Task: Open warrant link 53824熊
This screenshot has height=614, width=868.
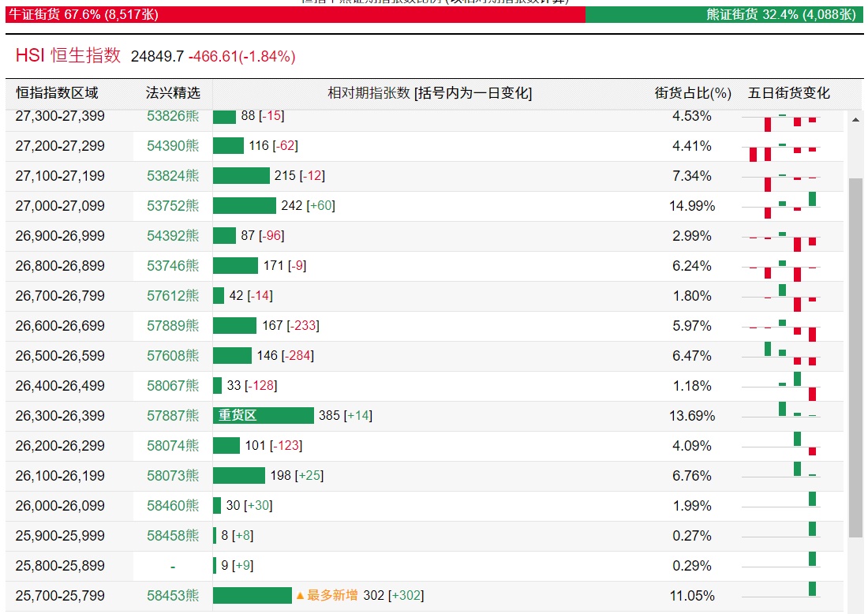Action: click(x=173, y=175)
